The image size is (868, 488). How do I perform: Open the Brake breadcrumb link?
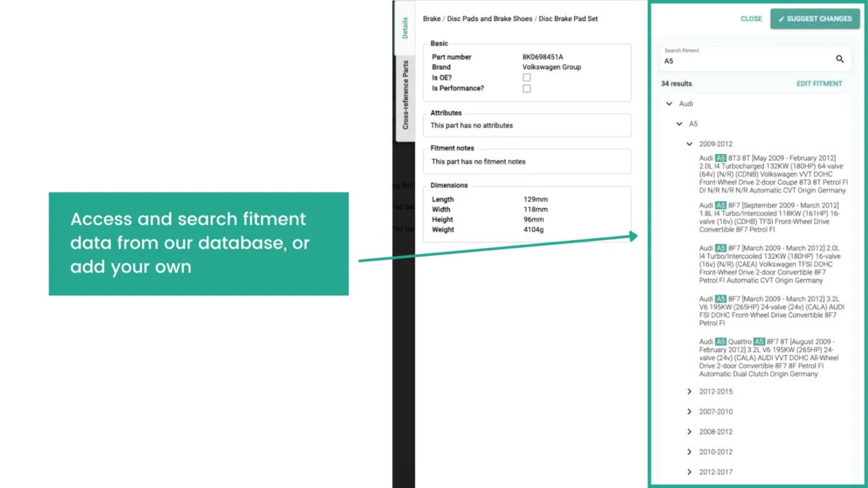[x=432, y=19]
